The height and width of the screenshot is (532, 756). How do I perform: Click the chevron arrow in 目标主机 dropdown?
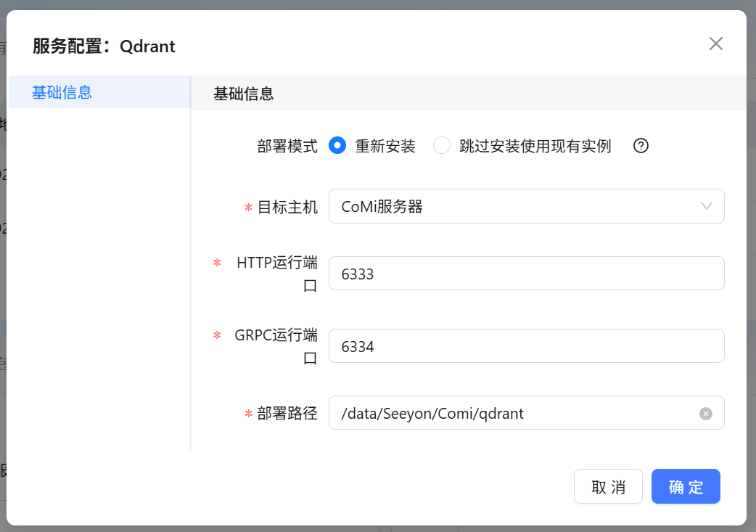707,206
